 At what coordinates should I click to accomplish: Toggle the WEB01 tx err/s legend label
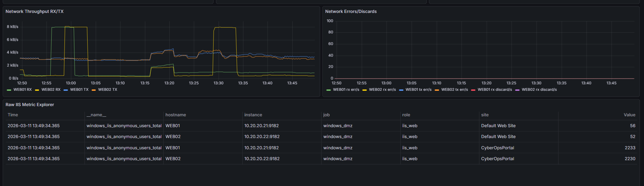[x=418, y=90]
